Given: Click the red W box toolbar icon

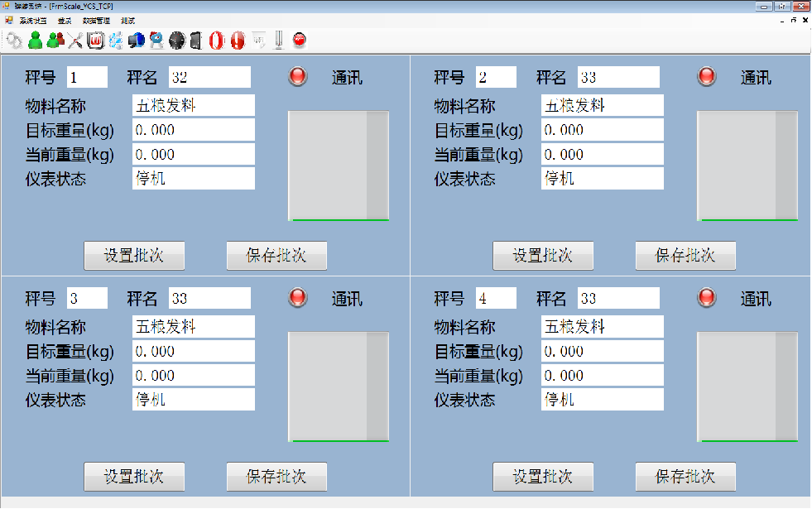Looking at the screenshot, I should tap(96, 39).
